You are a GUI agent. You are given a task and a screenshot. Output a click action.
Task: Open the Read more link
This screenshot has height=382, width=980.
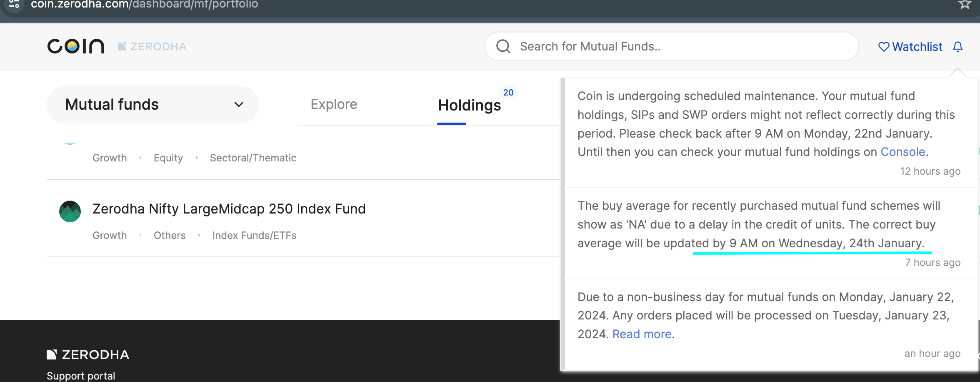click(642, 334)
